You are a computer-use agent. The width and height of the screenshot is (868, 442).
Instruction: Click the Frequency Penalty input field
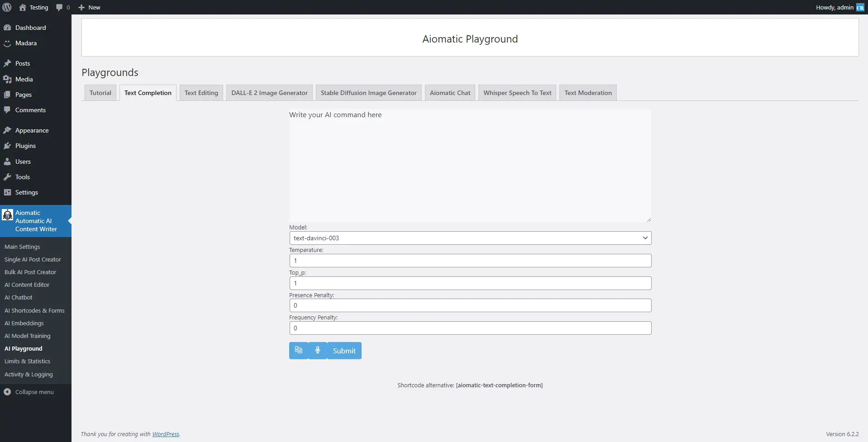470,328
